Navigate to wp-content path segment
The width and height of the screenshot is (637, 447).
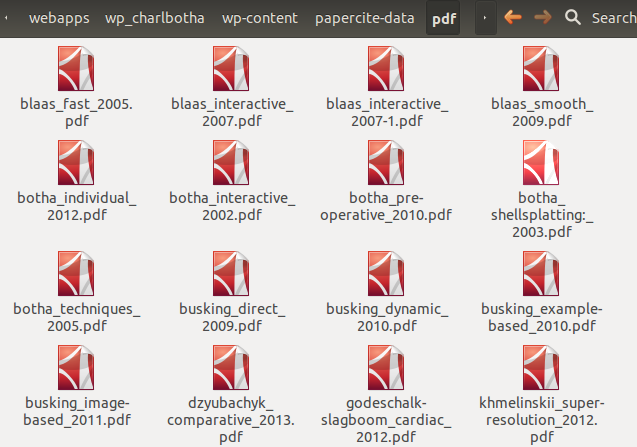click(260, 18)
